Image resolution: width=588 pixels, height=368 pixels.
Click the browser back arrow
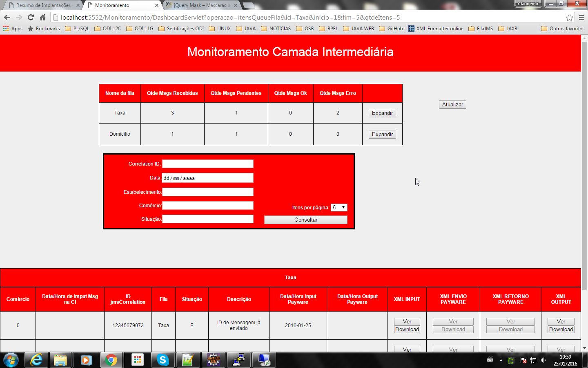[7, 17]
